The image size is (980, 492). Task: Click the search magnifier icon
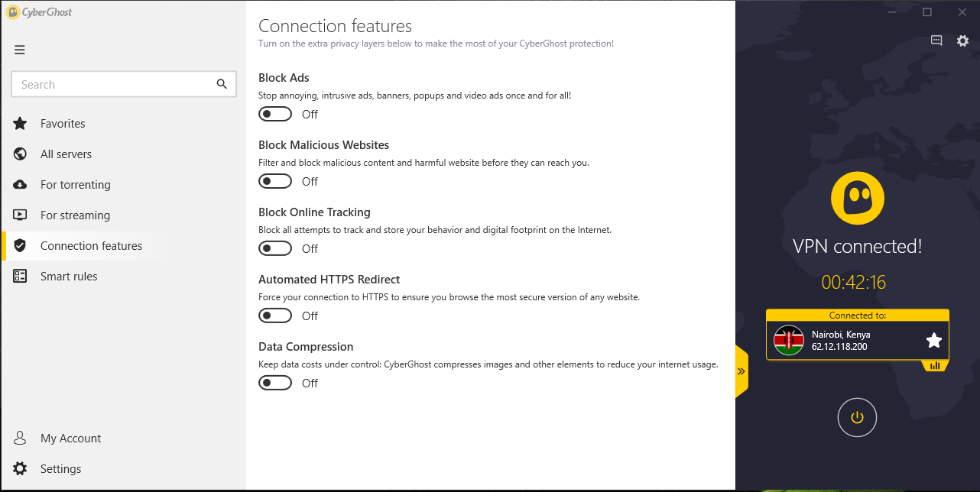(x=222, y=84)
